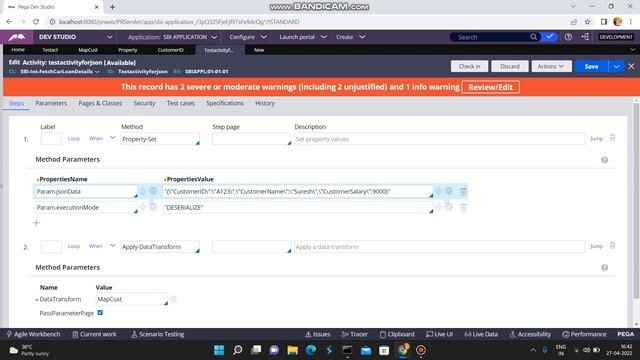Image resolution: width=640 pixels, height=360 pixels.
Task: Open Windows Start menu
Action: click(x=219, y=350)
